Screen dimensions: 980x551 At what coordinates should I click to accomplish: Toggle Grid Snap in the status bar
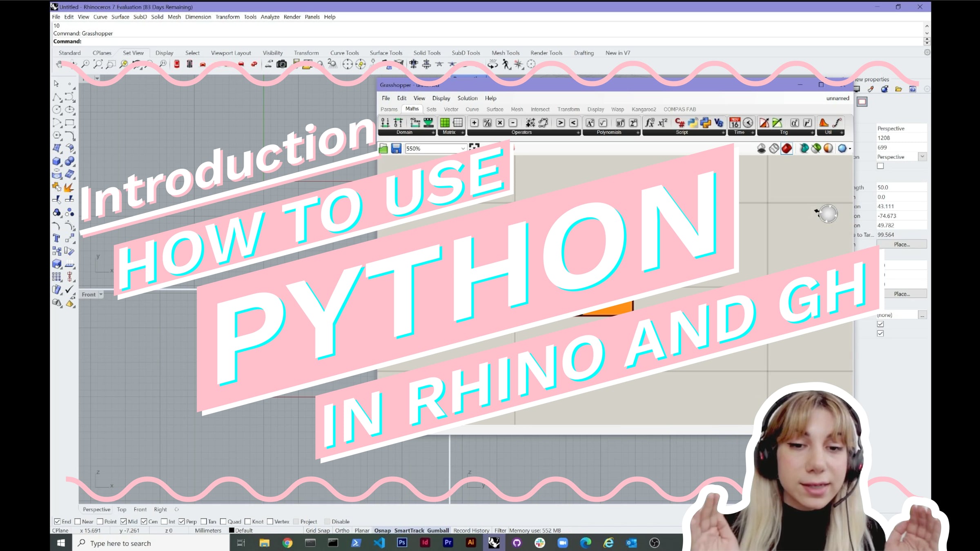click(x=318, y=531)
